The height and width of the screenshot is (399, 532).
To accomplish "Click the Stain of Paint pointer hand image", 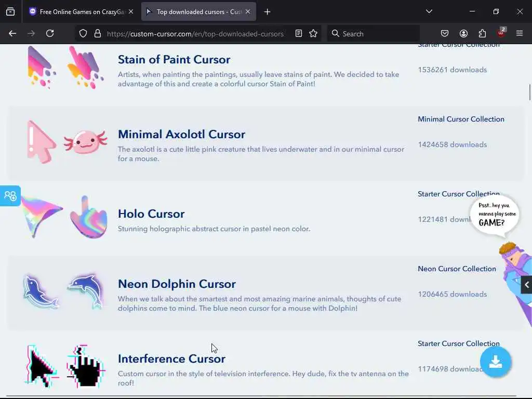I will (x=86, y=67).
